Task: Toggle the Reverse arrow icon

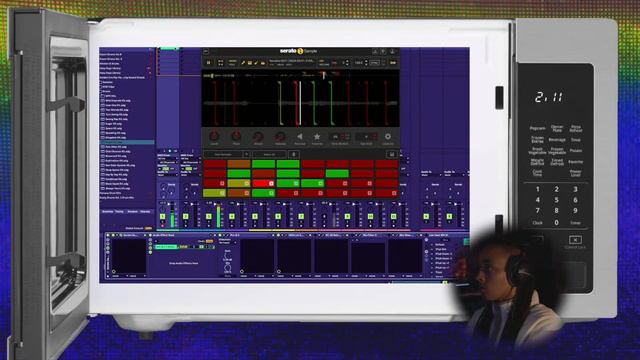Action: pyautogui.click(x=300, y=137)
